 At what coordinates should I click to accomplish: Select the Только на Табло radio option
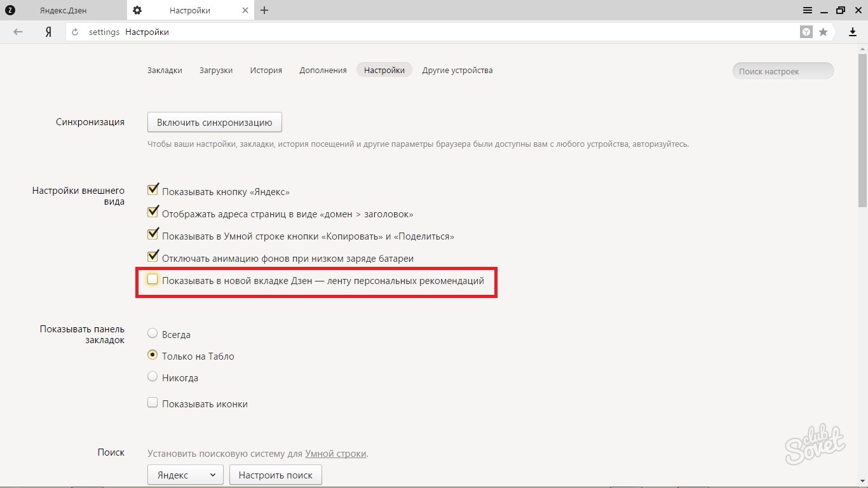click(x=153, y=355)
